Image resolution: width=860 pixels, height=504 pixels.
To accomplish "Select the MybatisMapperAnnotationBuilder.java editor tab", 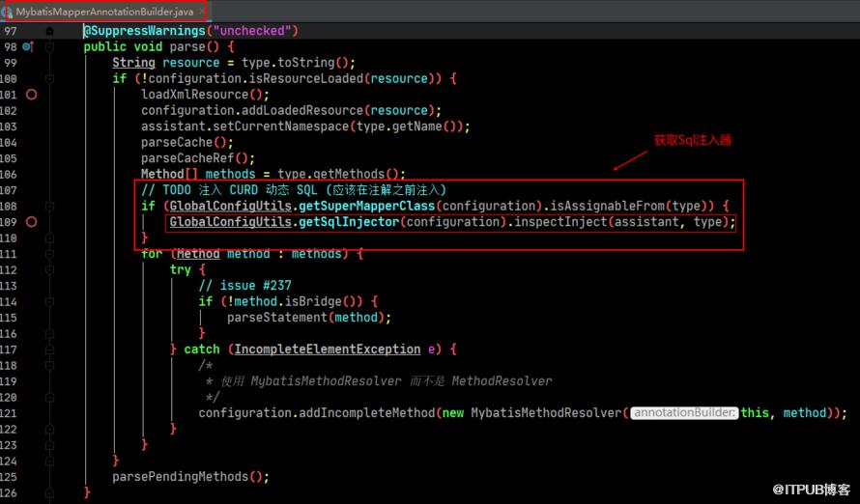I will [103, 11].
